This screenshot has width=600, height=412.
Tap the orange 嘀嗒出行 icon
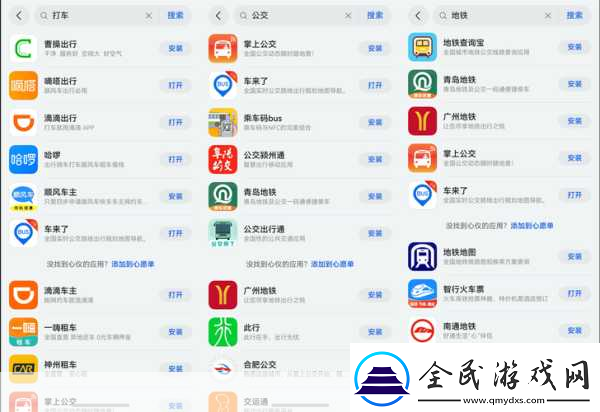[x=23, y=85]
